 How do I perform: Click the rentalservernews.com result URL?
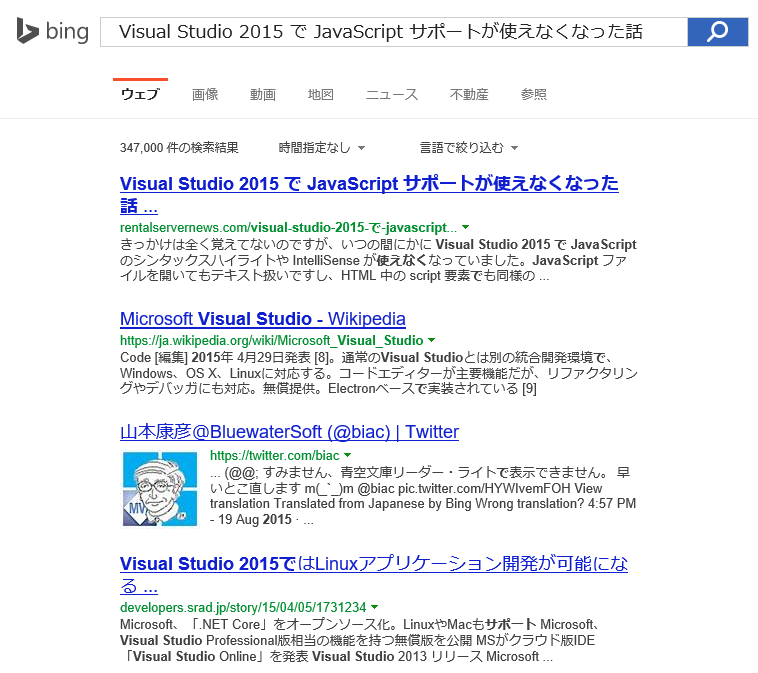(x=288, y=227)
